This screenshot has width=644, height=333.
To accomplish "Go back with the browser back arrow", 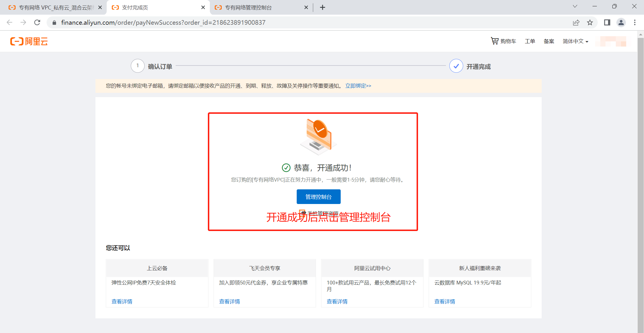I will click(x=9, y=22).
